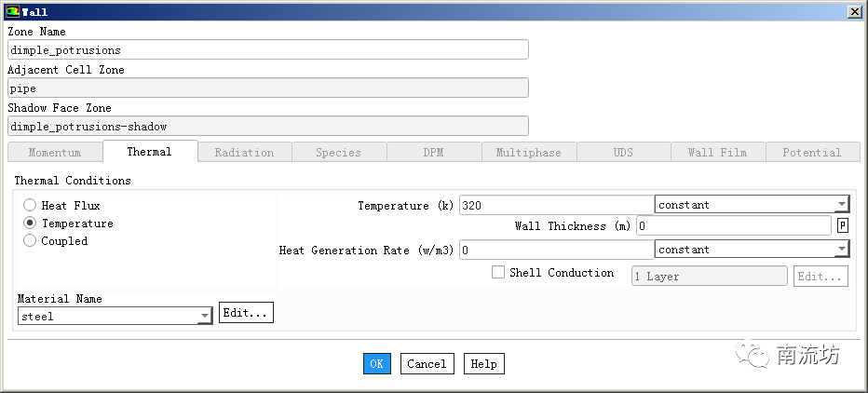Click the Zone Name text field
Screen dimensions: 868x393
(267, 50)
